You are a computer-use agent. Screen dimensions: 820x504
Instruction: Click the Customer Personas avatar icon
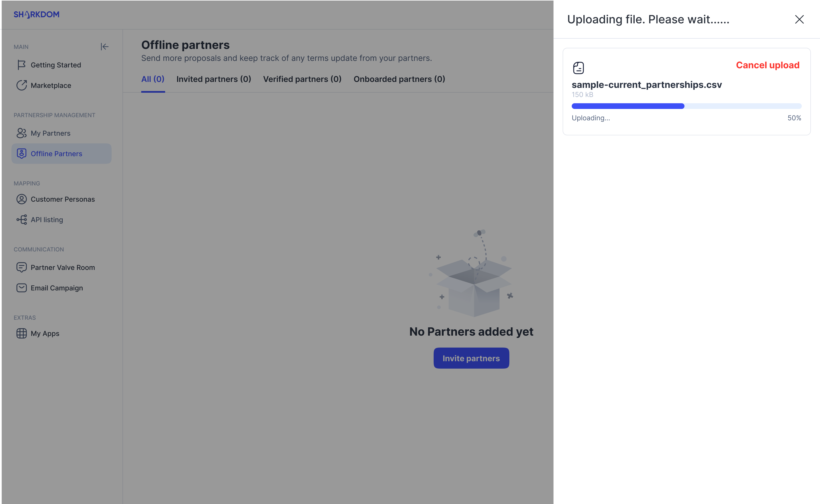tap(21, 199)
